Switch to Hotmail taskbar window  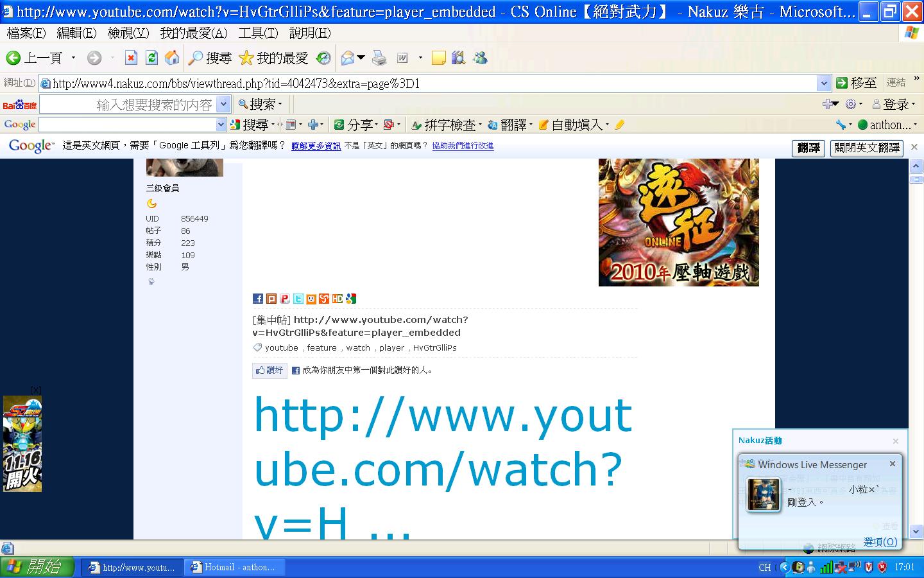(235, 567)
